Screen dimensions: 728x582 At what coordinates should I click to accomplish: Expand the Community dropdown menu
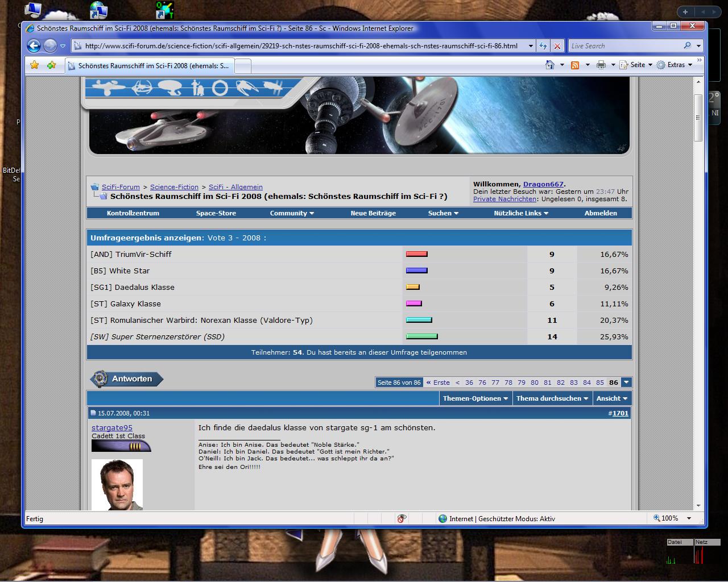[x=292, y=213]
